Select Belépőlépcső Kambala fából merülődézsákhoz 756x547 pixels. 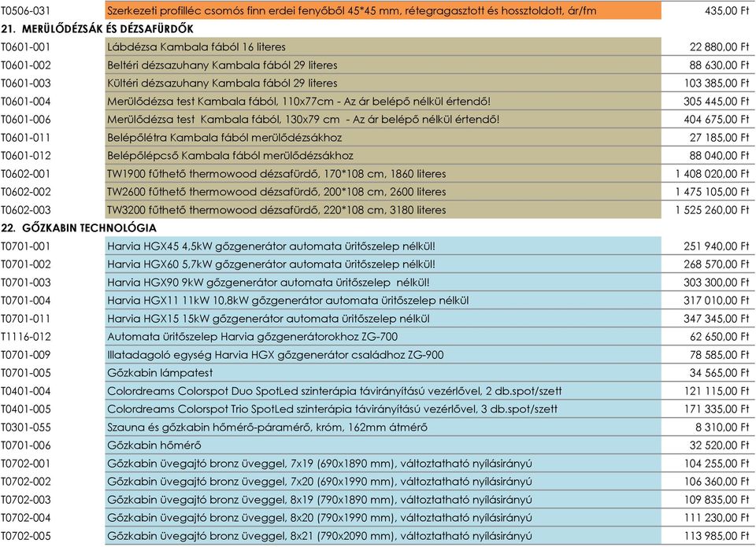(x=384, y=155)
